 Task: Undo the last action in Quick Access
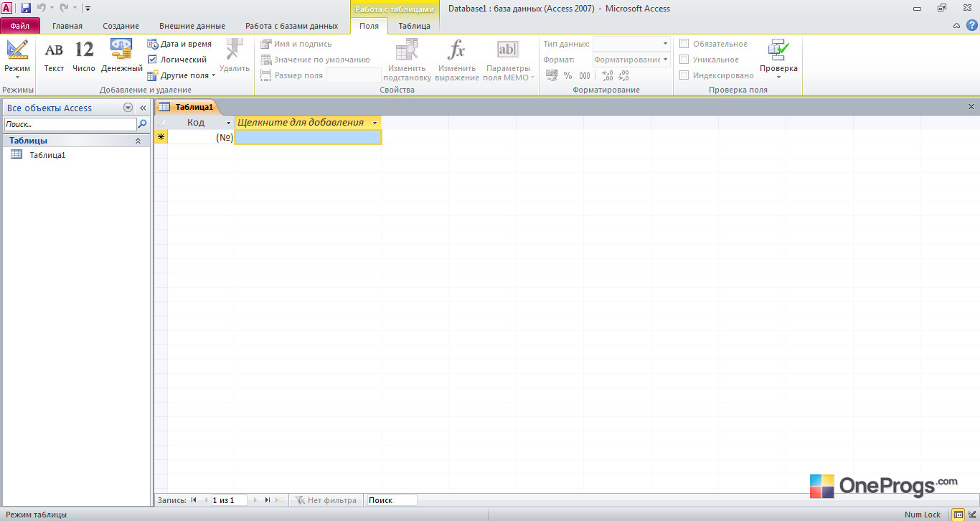[41, 8]
